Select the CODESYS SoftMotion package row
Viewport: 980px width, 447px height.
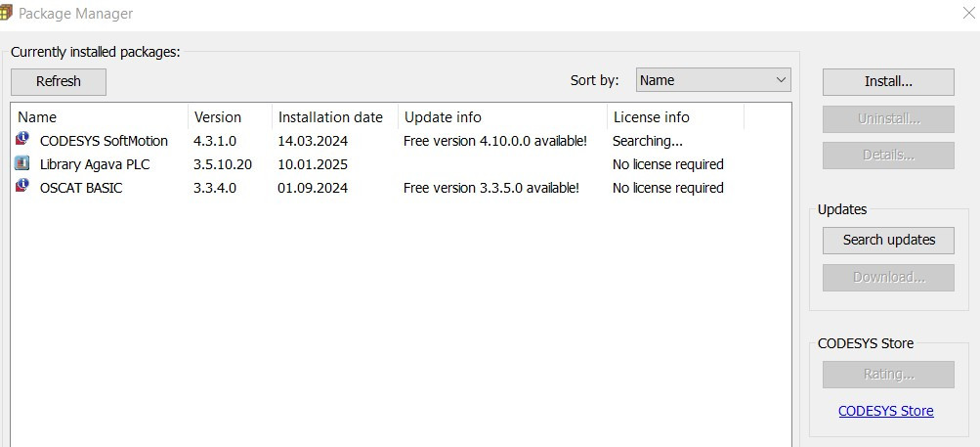coord(104,141)
